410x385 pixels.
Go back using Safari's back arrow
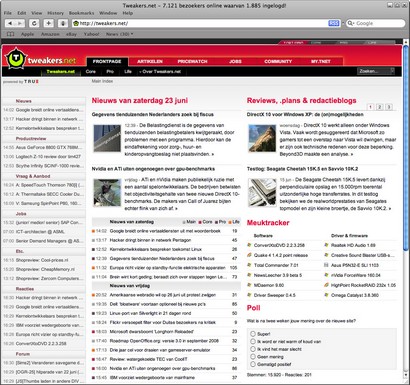[x=10, y=23]
